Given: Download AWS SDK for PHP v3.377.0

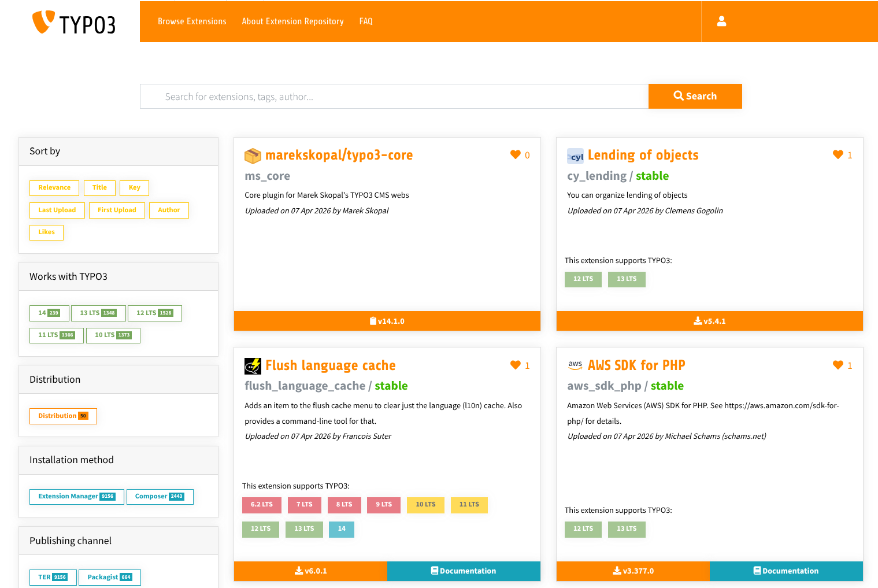Looking at the screenshot, I should pyautogui.click(x=633, y=571).
